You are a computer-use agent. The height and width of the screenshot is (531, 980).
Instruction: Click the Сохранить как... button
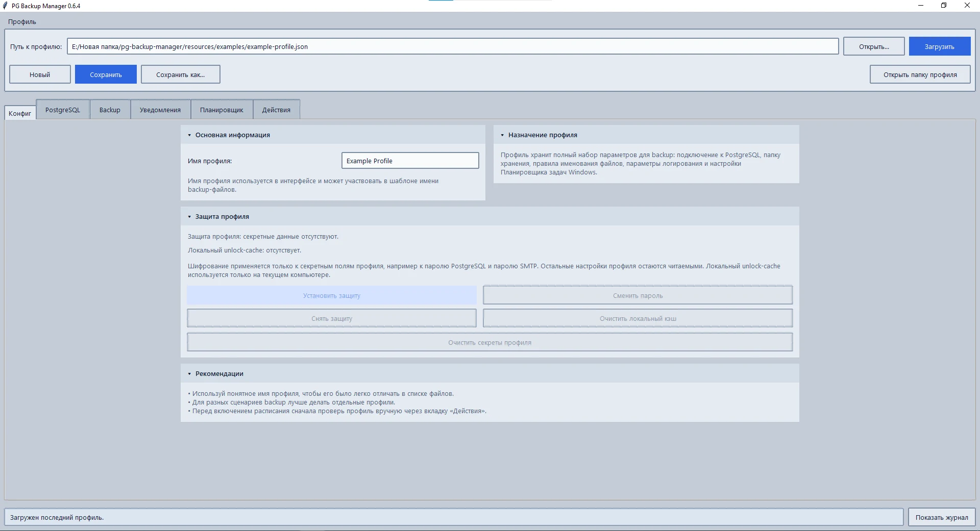(x=181, y=74)
